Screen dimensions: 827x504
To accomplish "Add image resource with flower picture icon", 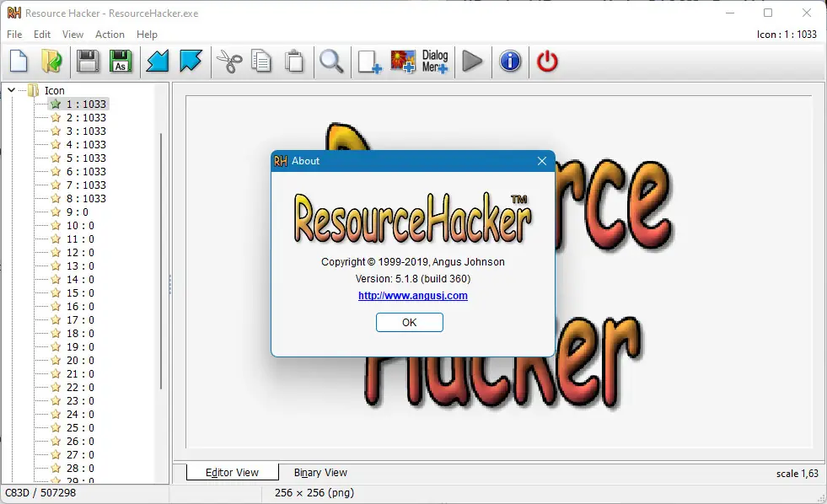I will pos(403,62).
